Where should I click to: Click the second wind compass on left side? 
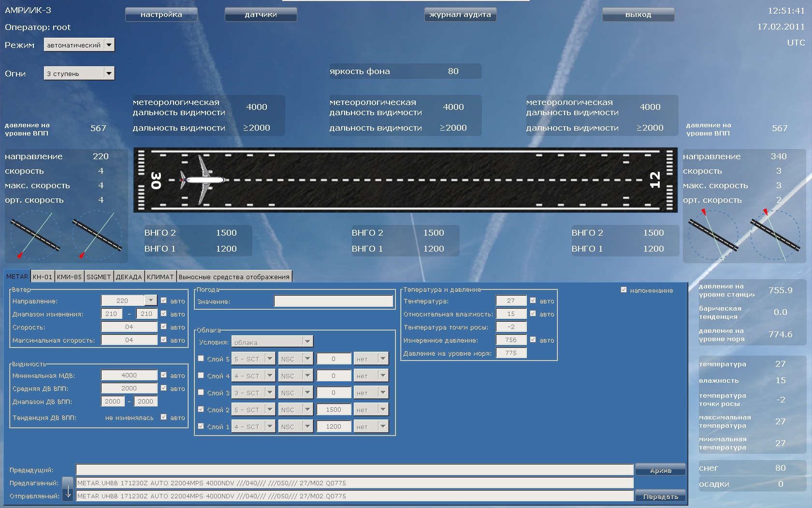(97, 236)
